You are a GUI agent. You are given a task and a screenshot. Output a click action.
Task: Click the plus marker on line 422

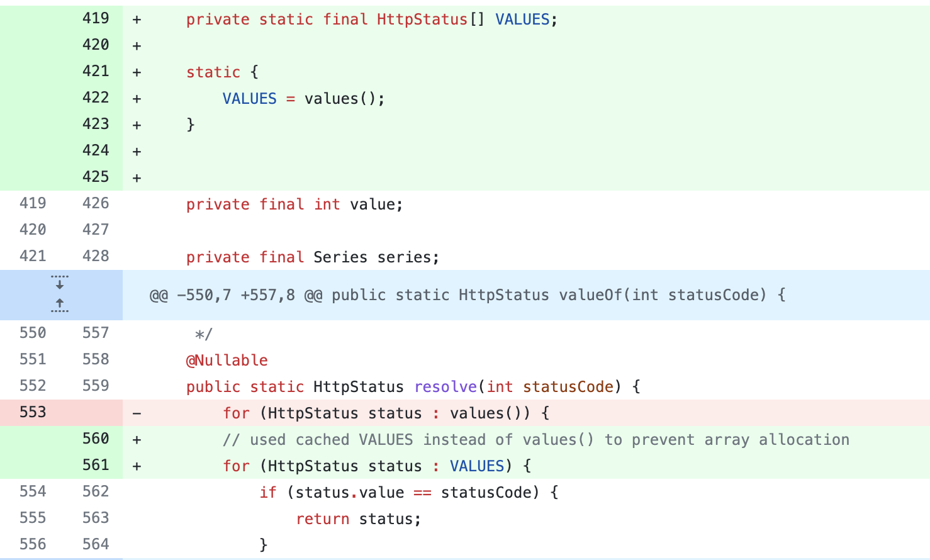point(137,99)
